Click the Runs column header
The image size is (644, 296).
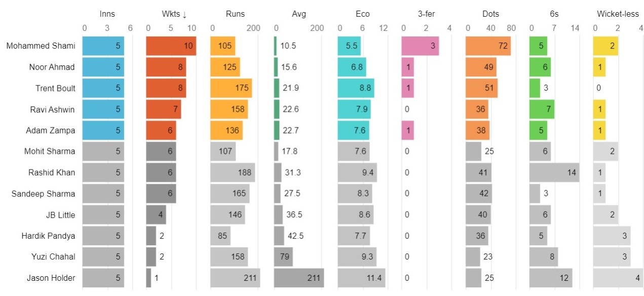tap(235, 14)
